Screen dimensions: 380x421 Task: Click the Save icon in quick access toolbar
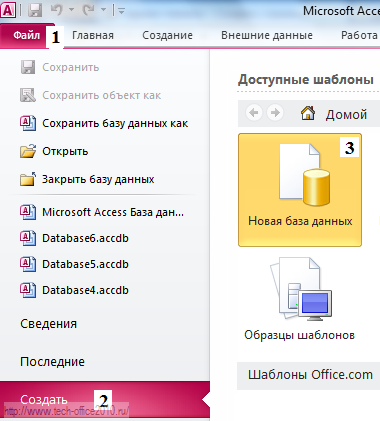(x=35, y=10)
